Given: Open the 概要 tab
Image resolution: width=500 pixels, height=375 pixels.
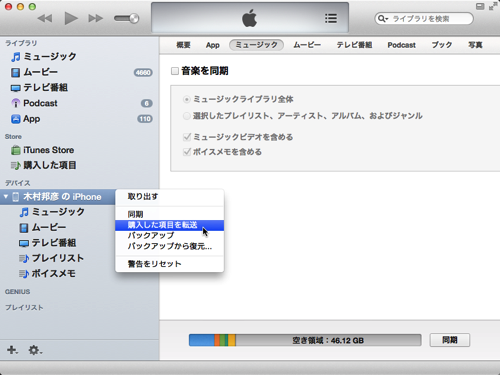Looking at the screenshot, I should tap(183, 45).
